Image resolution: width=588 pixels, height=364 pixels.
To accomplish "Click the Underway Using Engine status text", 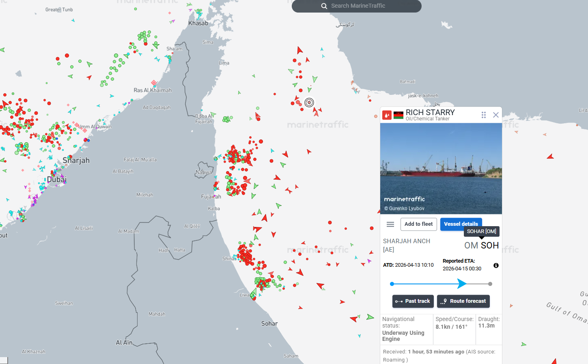I will (x=403, y=336).
